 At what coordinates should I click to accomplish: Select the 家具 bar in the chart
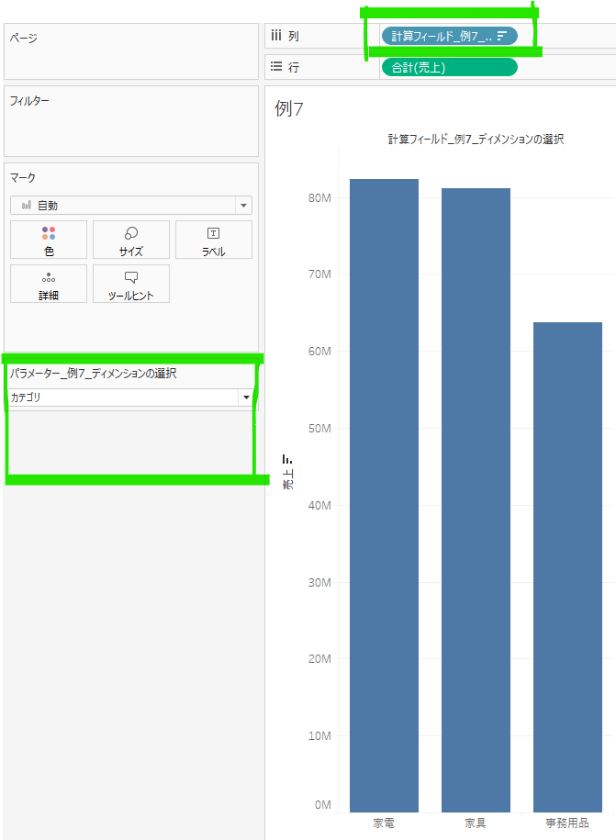pyautogui.click(x=476, y=499)
